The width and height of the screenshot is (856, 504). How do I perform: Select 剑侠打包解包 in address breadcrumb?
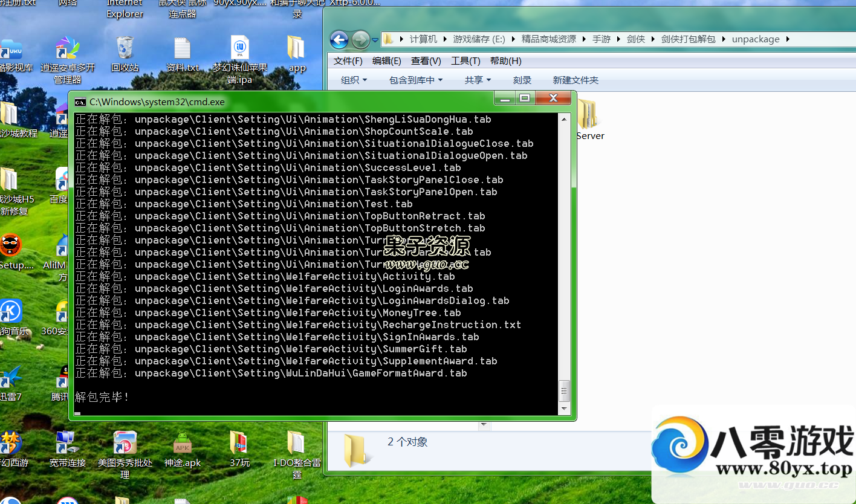point(688,39)
